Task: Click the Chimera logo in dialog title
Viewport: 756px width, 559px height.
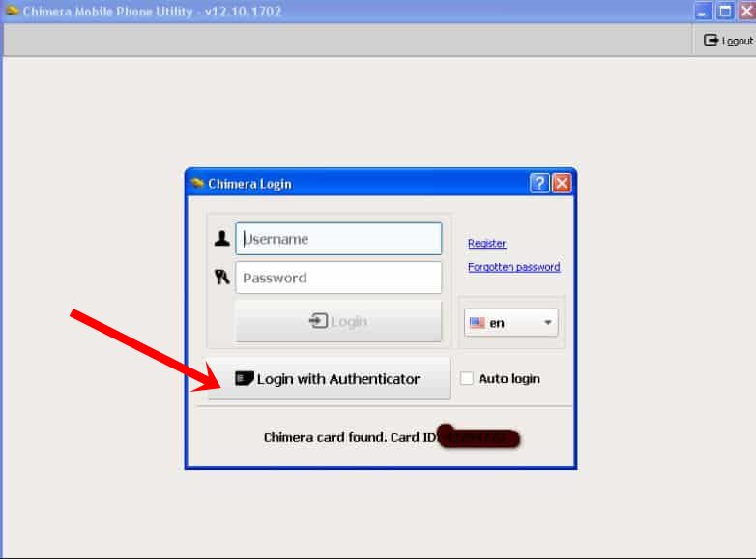Action: click(x=197, y=184)
